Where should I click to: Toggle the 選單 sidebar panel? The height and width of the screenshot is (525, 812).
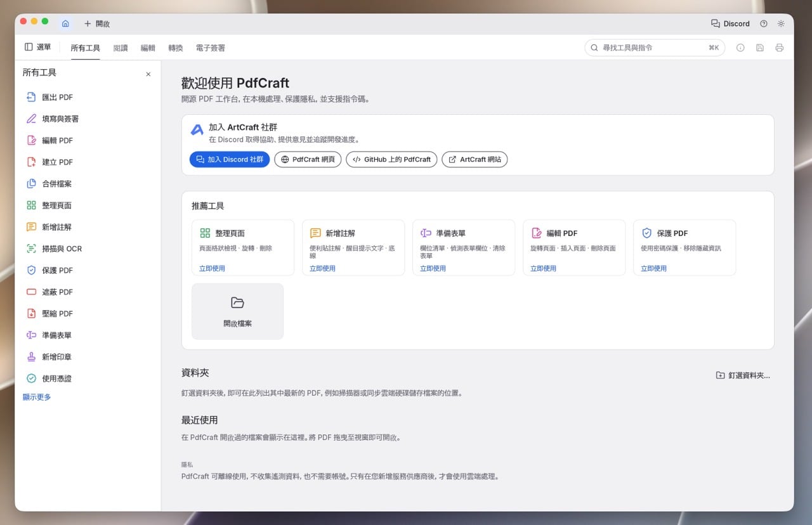38,47
